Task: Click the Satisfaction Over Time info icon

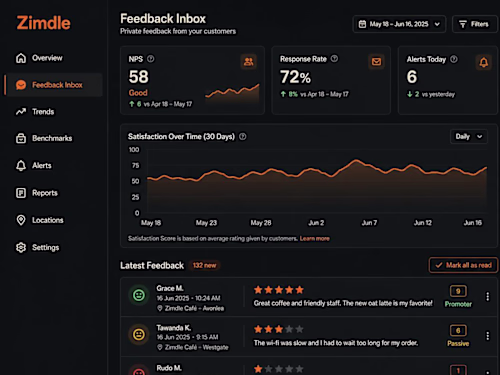Action: [x=243, y=137]
